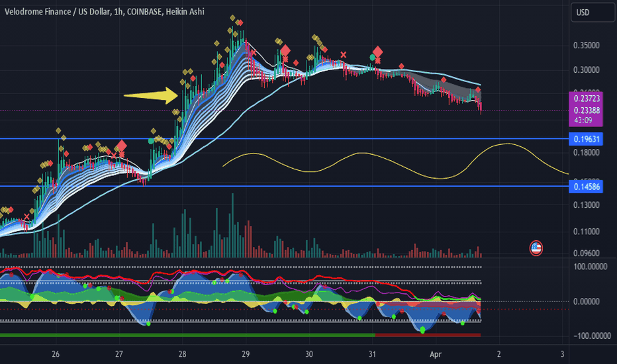The image size is (617, 364).
Task: Select the yellow sine wave projection line
Action: click(x=395, y=162)
